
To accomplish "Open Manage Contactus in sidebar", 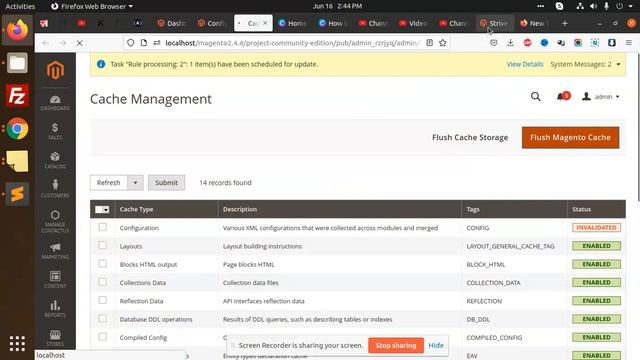I will click(55, 221).
